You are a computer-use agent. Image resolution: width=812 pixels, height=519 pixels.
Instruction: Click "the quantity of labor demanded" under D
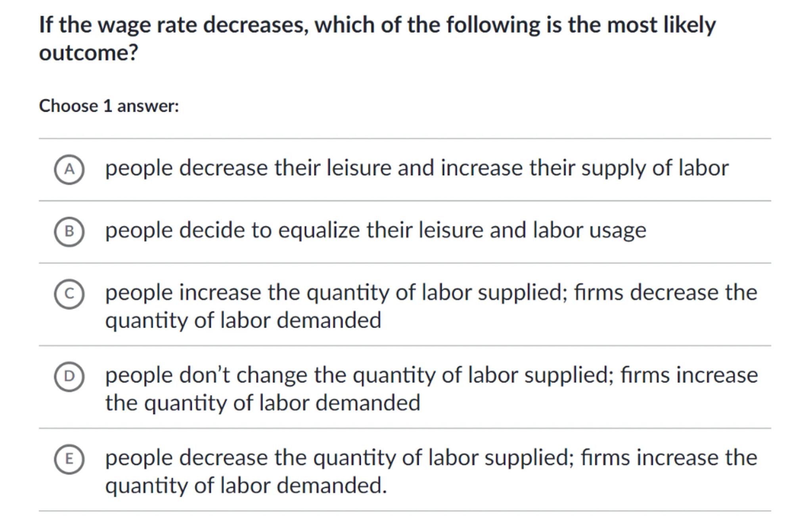262,403
